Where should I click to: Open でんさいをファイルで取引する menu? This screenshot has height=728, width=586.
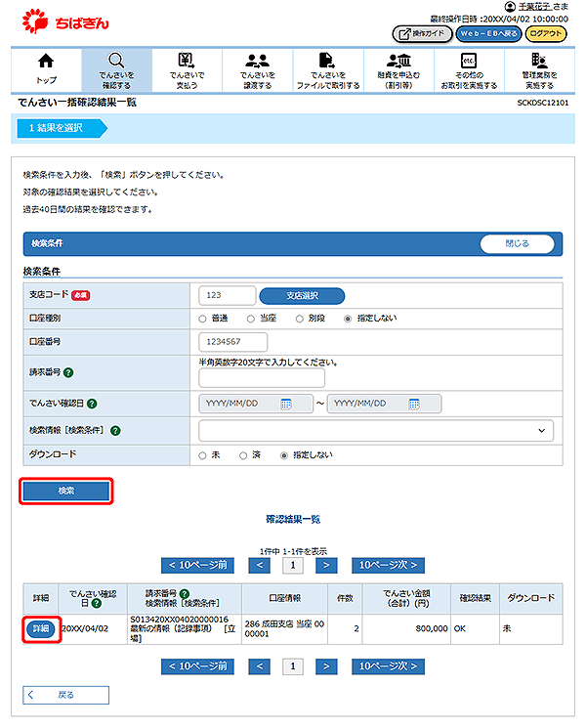(x=328, y=69)
